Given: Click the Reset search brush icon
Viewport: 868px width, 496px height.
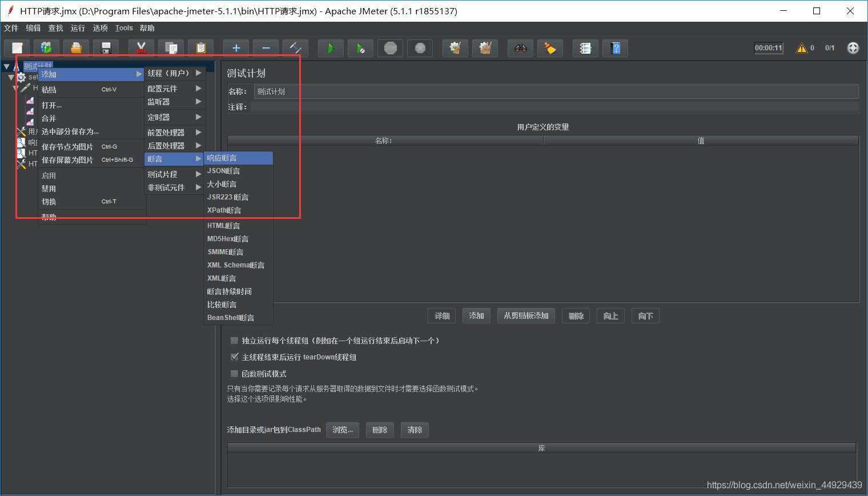Looking at the screenshot, I should click(550, 49).
